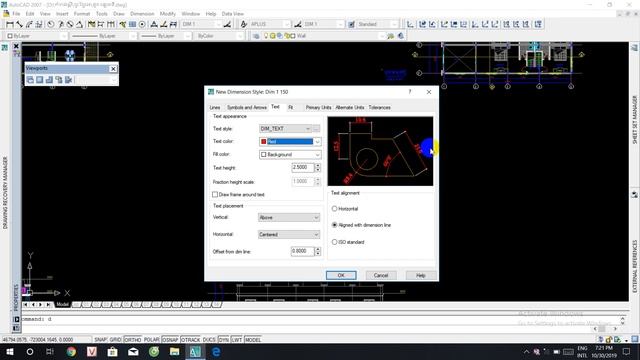
Task: Select the Aligned dimension tool icon
Action: (x=20, y=24)
